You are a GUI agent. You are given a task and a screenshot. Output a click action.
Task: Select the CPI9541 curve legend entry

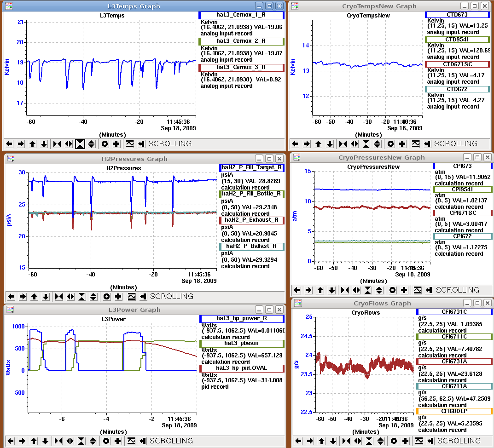463,190
